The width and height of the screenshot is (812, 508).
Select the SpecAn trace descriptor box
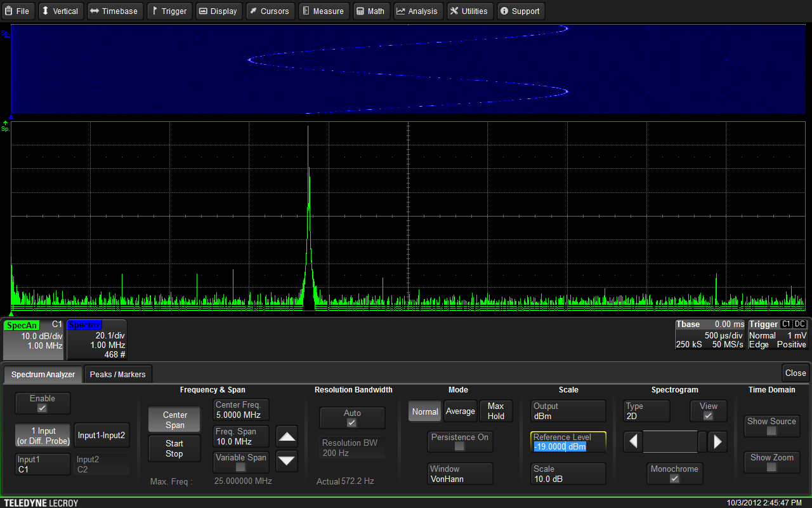tap(33, 339)
